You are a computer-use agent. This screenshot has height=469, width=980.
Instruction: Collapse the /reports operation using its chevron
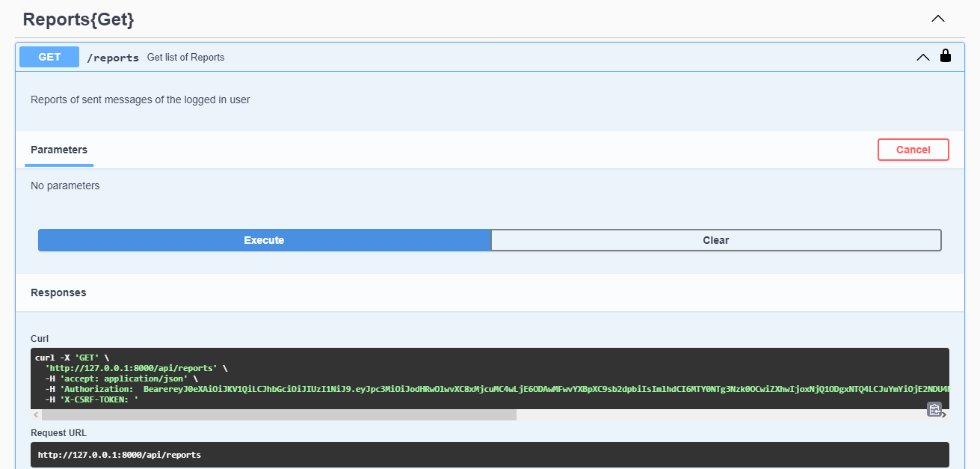(x=922, y=56)
